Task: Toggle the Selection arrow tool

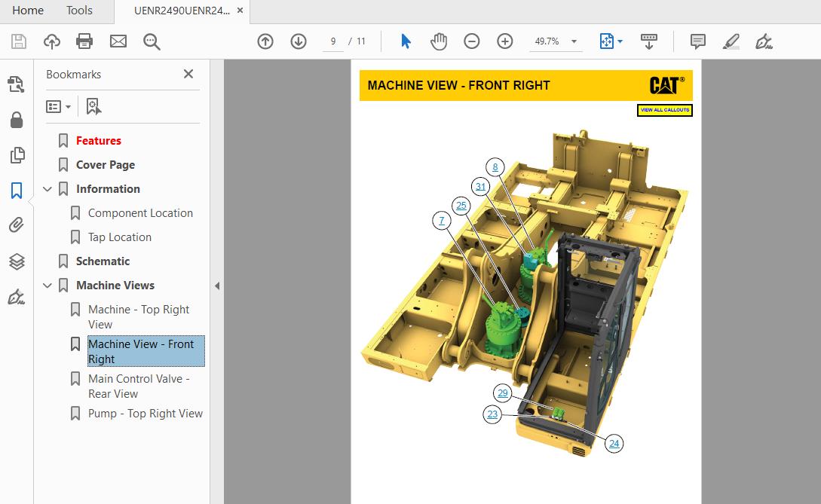Action: (405, 41)
